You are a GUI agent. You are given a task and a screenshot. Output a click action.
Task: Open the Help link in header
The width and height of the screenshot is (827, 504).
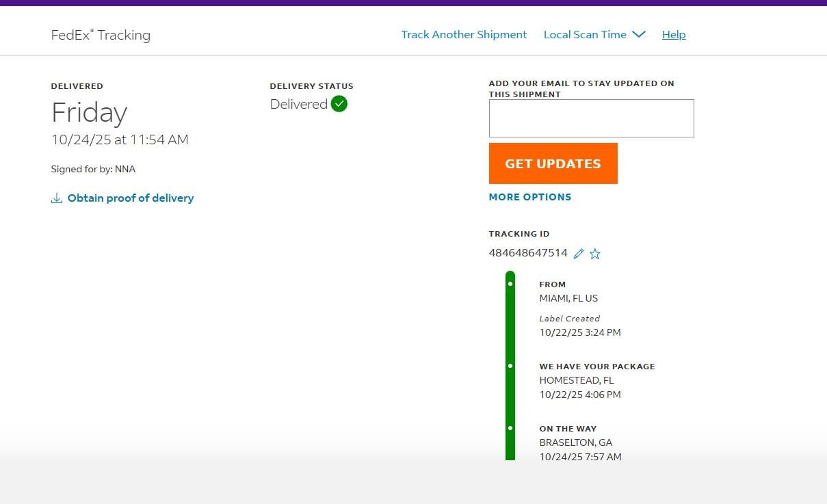click(674, 34)
